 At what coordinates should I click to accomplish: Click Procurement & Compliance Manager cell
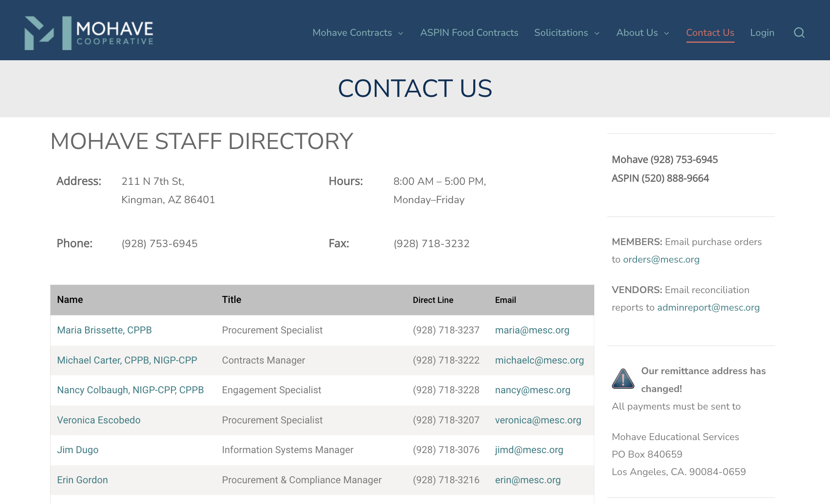coord(302,480)
